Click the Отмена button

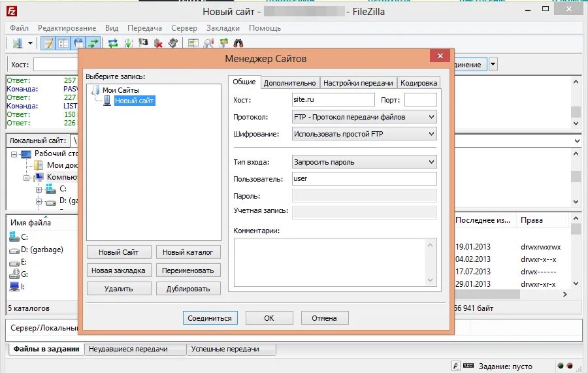click(324, 318)
